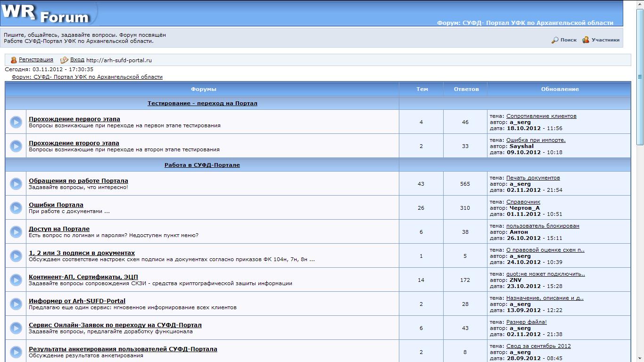Image resolution: width=644 pixels, height=362 pixels.
Task: Open latest topic Ошибка при импорте.
Action: 536,140
